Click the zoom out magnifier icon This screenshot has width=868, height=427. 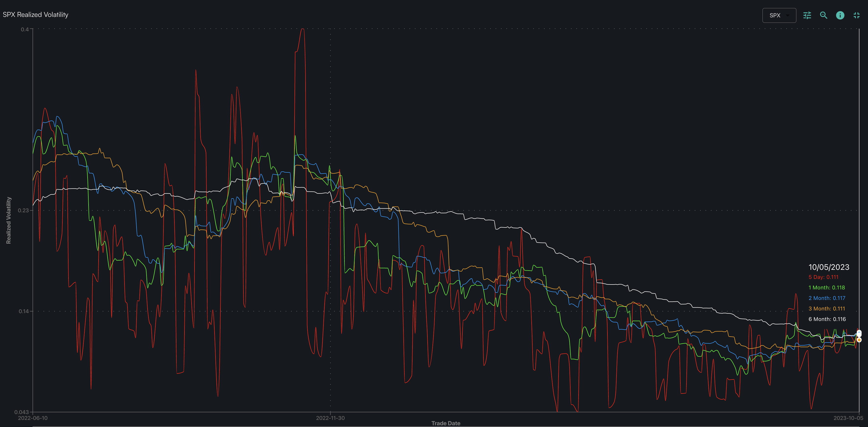[x=823, y=15]
